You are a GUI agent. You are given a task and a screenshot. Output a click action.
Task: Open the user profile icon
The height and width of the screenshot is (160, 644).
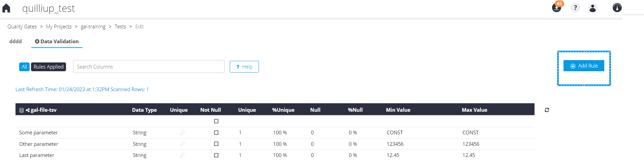[x=593, y=8]
